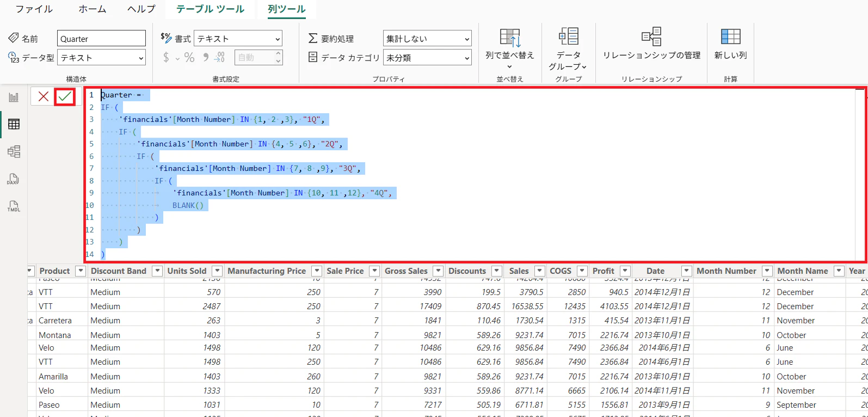This screenshot has width=868, height=417.
Task: Open Month Number column filter dropdown
Action: [x=767, y=271]
